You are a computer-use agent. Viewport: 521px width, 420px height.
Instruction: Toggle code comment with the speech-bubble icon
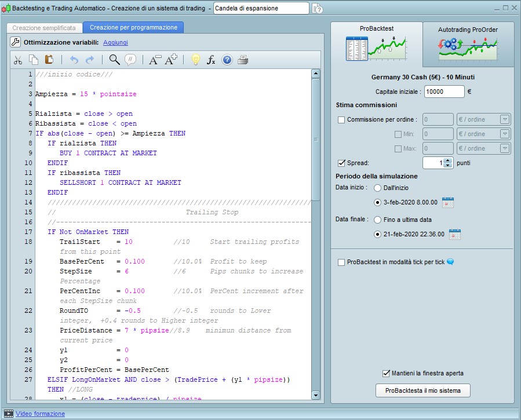[x=130, y=60]
